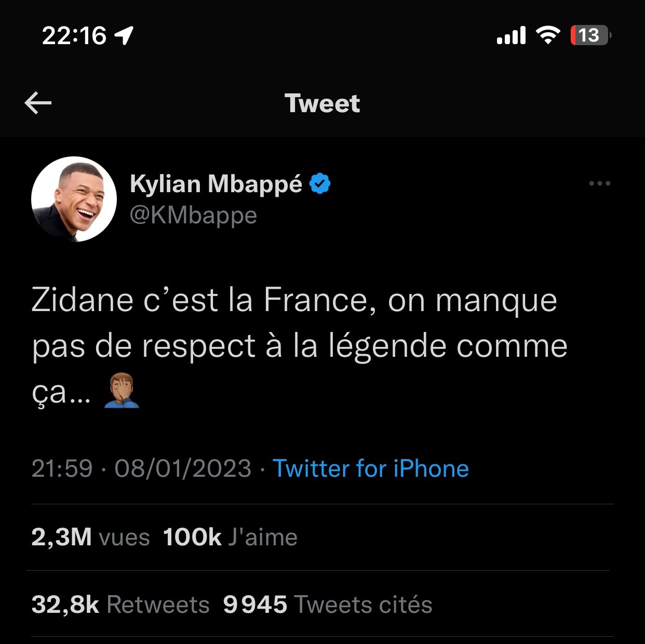Open the @KMbappe handle
Image resolution: width=645 pixels, height=644 pixels.
[x=193, y=215]
